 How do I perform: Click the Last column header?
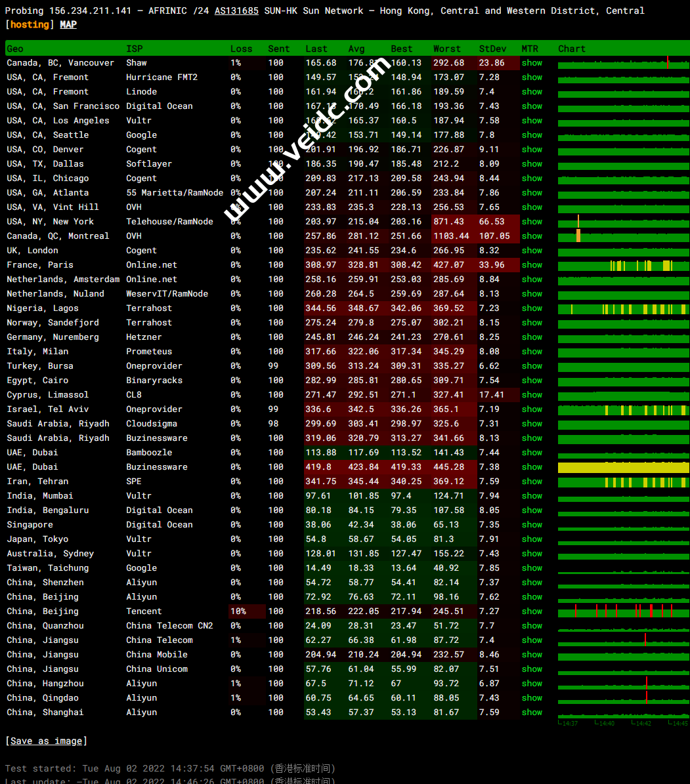click(x=316, y=49)
